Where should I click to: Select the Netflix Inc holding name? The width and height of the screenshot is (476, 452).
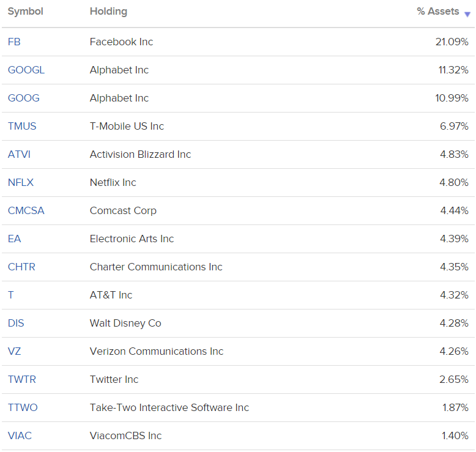tap(113, 182)
